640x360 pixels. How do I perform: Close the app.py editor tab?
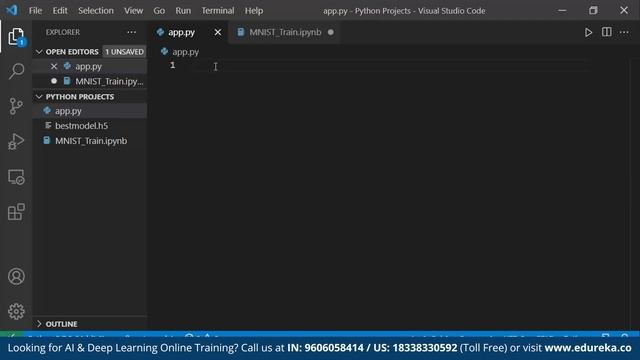pos(218,32)
